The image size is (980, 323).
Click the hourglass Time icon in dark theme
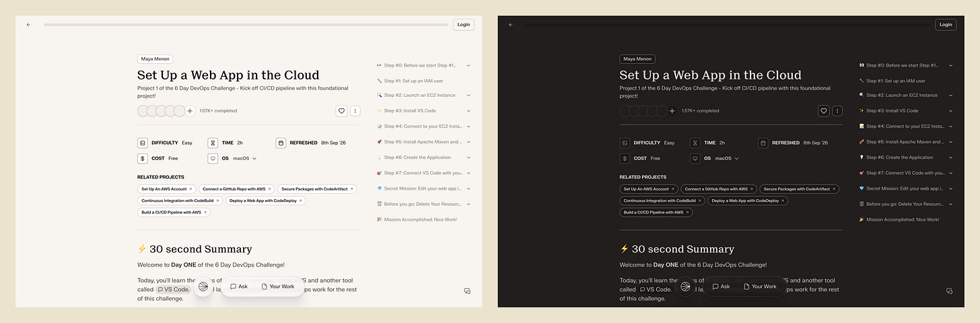[x=695, y=143]
